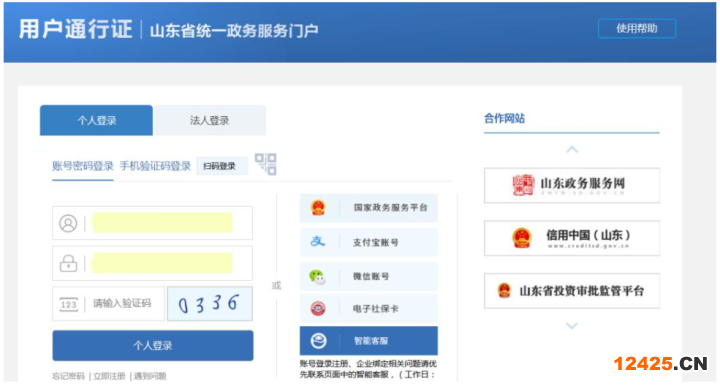Screen dimensions: 720x386
Task: Click the user avatar icon in username field
Action: click(x=68, y=224)
